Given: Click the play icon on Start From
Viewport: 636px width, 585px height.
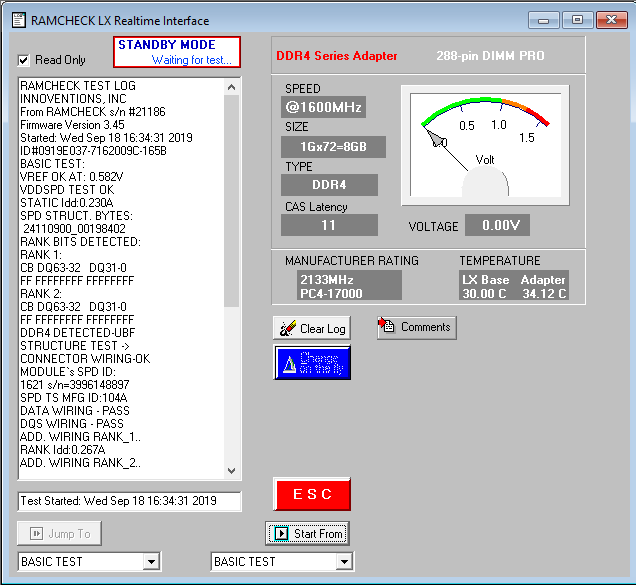Looking at the screenshot, I should 281,533.
